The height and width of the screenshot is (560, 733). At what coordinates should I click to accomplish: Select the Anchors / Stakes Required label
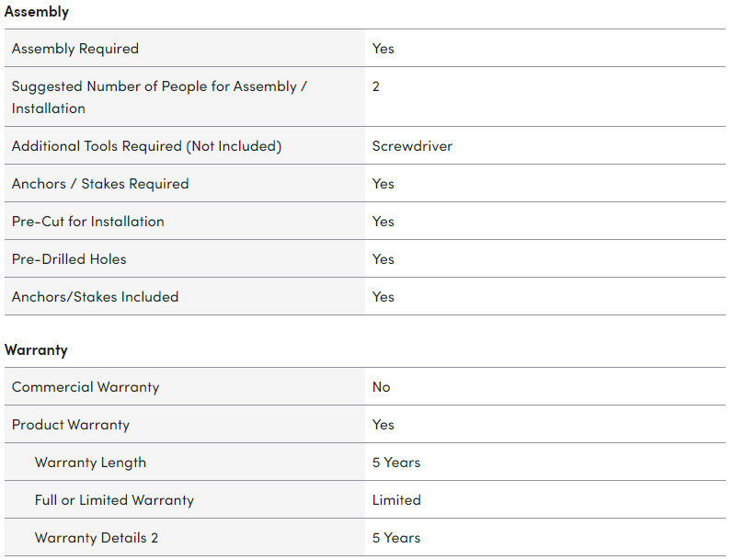click(x=100, y=183)
